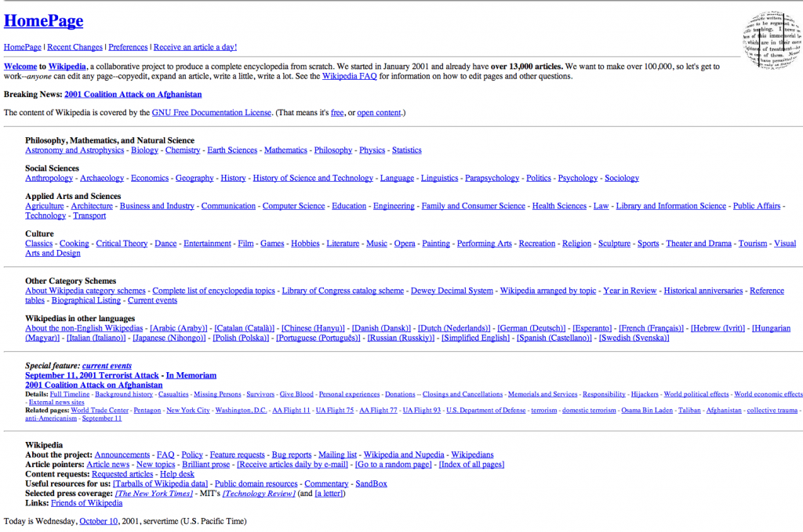Open [The New York Times] press coverage
This screenshot has height=532, width=803.
[154, 493]
